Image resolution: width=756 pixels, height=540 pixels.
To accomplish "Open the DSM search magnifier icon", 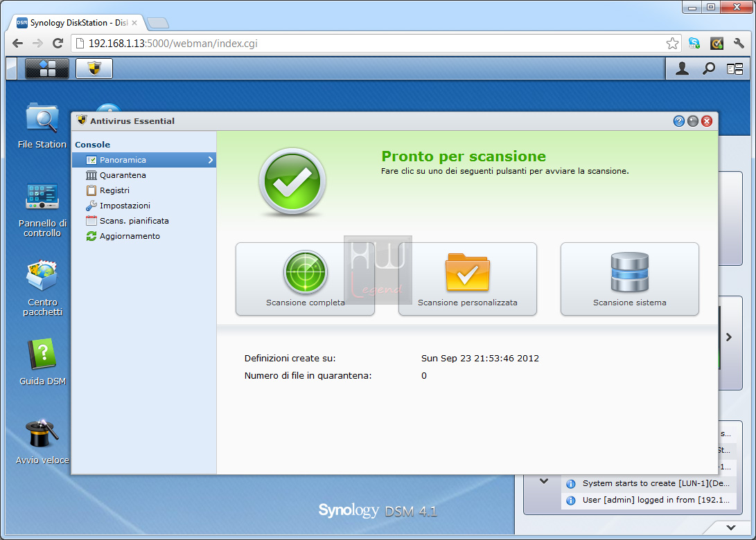I will [x=708, y=69].
